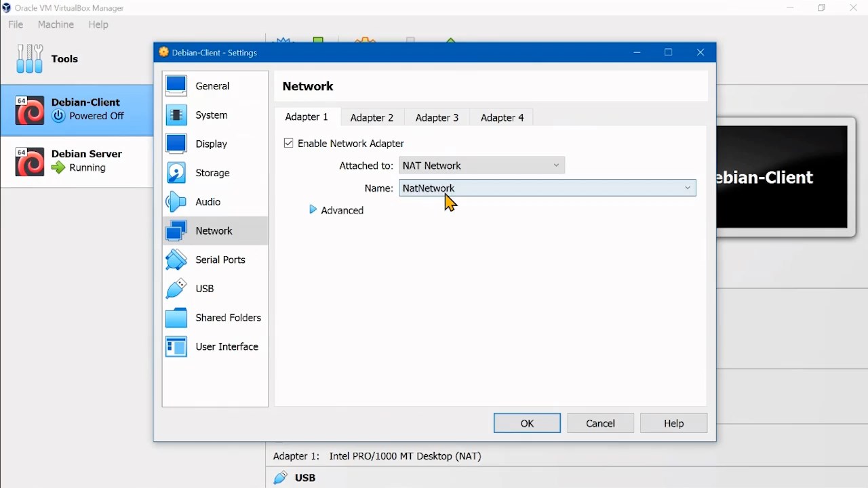
Task: Click the Debian-Client VM swirl icon
Action: (30, 110)
